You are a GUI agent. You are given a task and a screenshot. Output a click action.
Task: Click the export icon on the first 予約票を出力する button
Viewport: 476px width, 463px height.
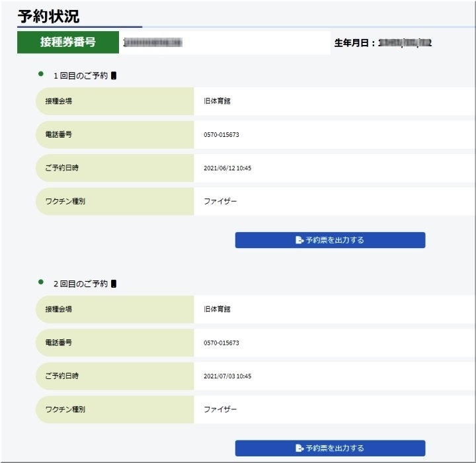coord(299,240)
